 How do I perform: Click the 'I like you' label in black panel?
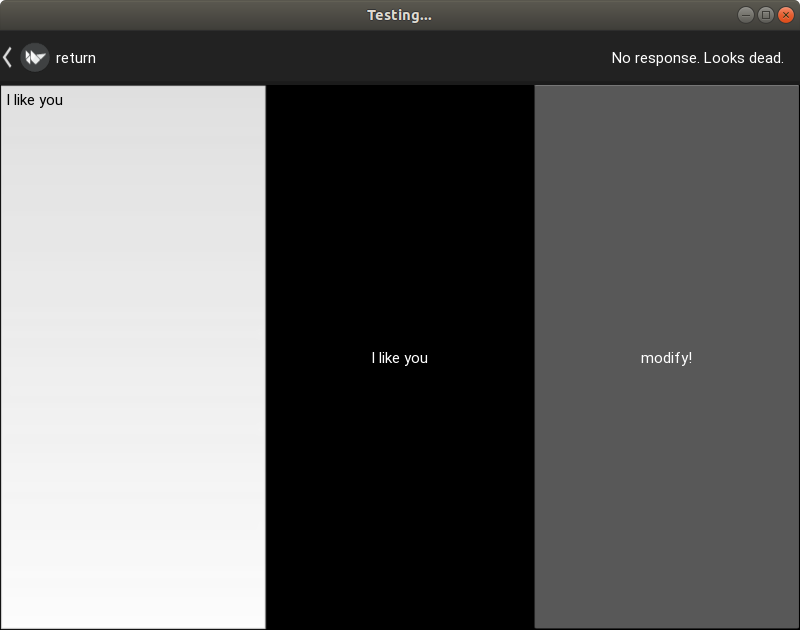[399, 358]
